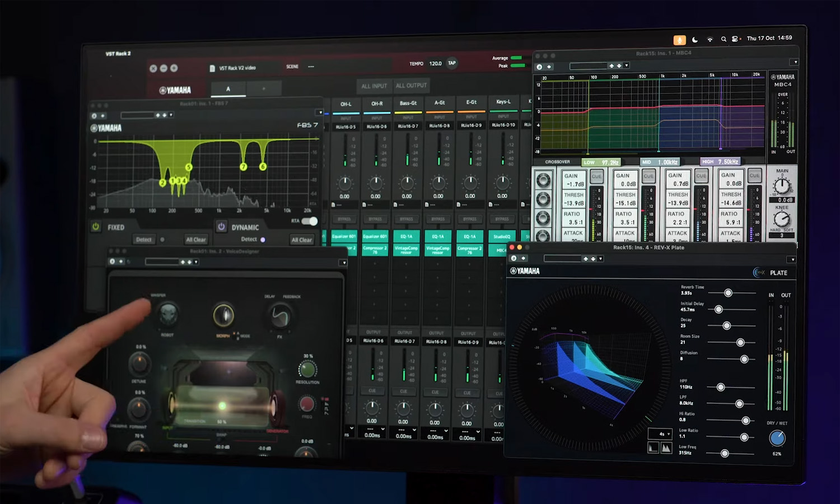Click the green Resolution knob in VoiceDesigner
This screenshot has height=504, width=840.
coord(307,369)
